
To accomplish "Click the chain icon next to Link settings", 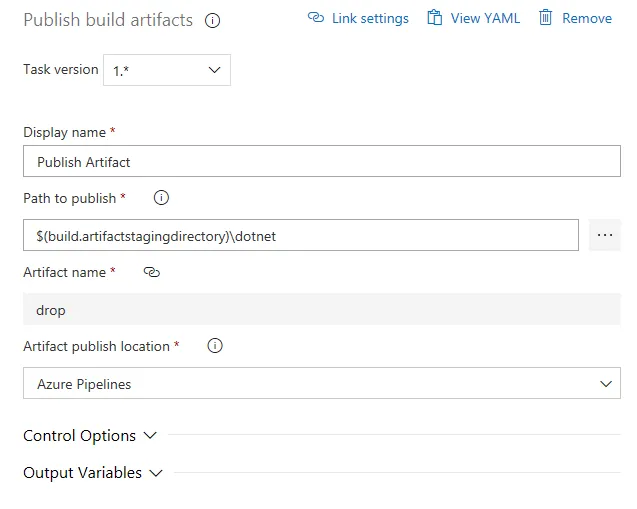I will click(x=316, y=18).
